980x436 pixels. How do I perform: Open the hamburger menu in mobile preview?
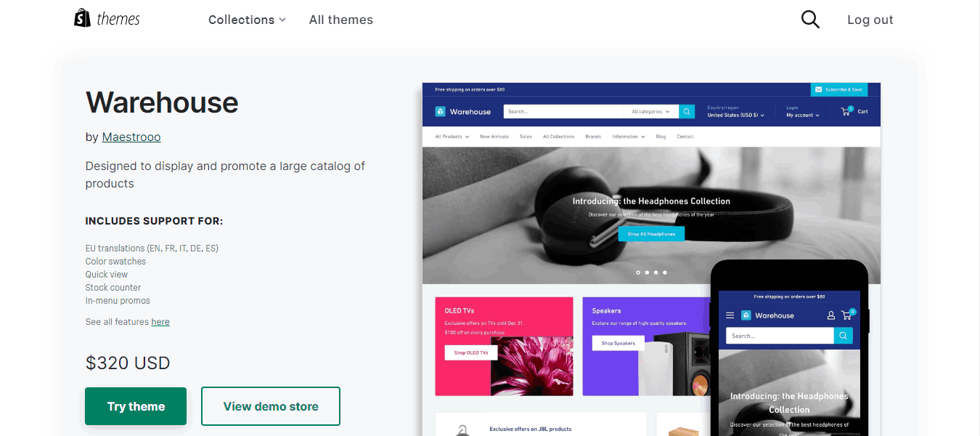(730, 315)
